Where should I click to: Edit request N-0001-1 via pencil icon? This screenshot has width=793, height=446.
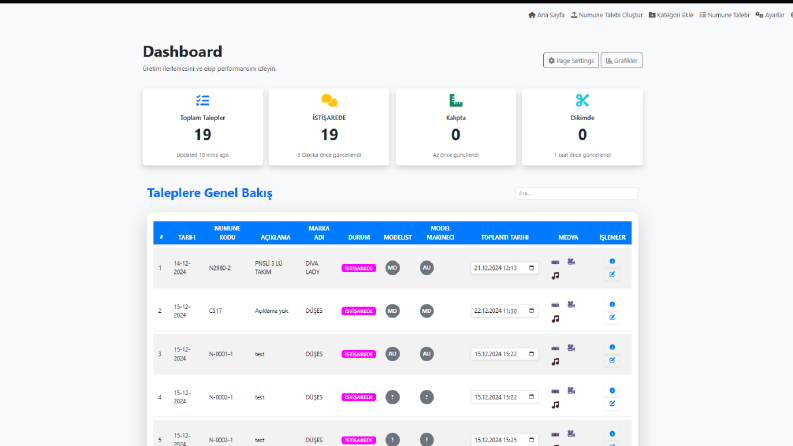[612, 361]
